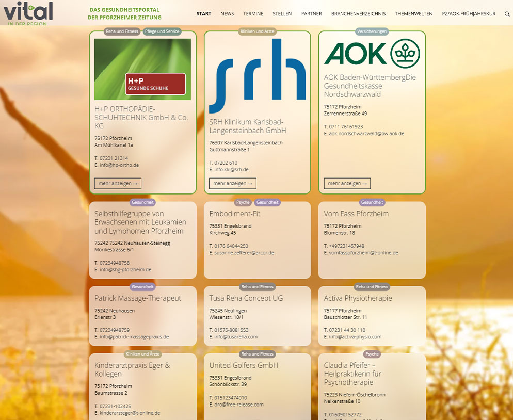Open SRH Klinikum Karlsbad-Langensteinbach title
The width and height of the screenshot is (513, 420).
tap(248, 126)
